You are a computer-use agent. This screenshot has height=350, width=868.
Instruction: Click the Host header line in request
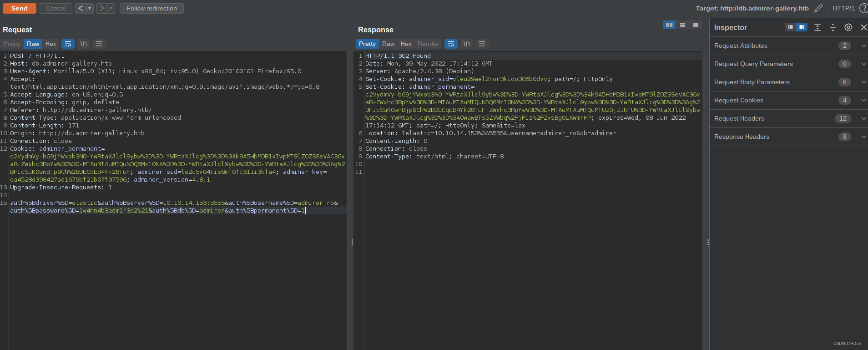coord(61,63)
